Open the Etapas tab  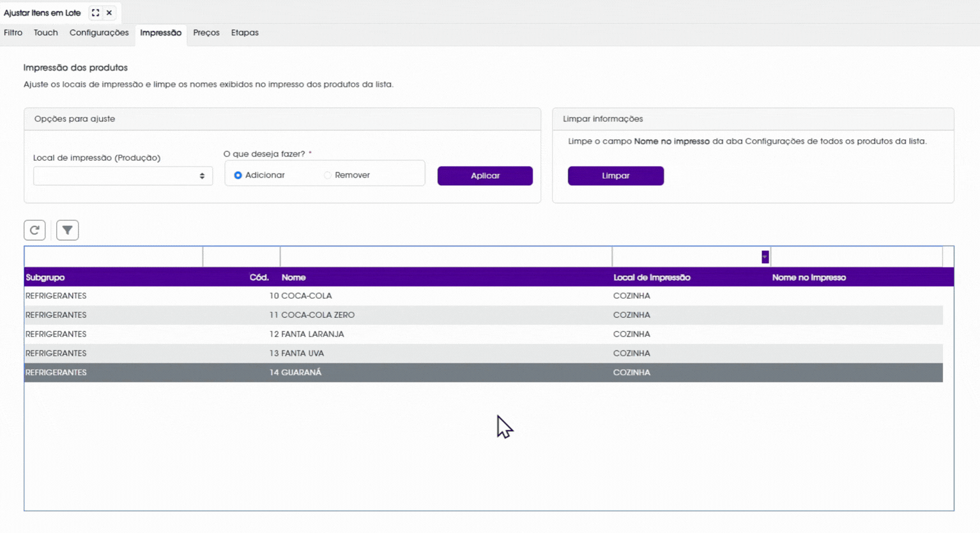point(245,33)
